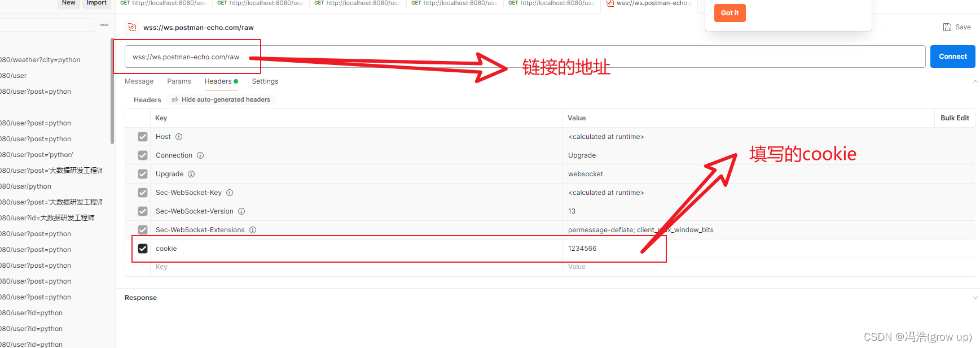The height and width of the screenshot is (348, 980).
Task: Click the value 13 of Sec-WebSocket-Version
Action: (572, 211)
